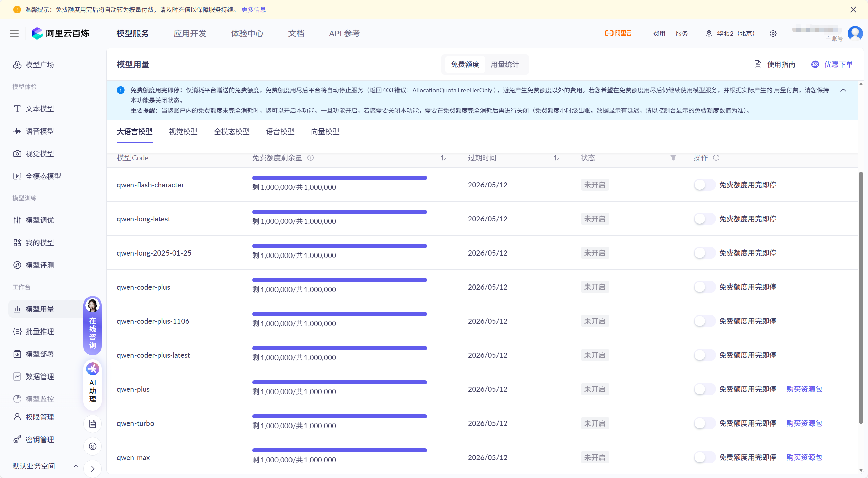Toggle 免费额度用完即停 for qwen-flash-character

point(704,185)
